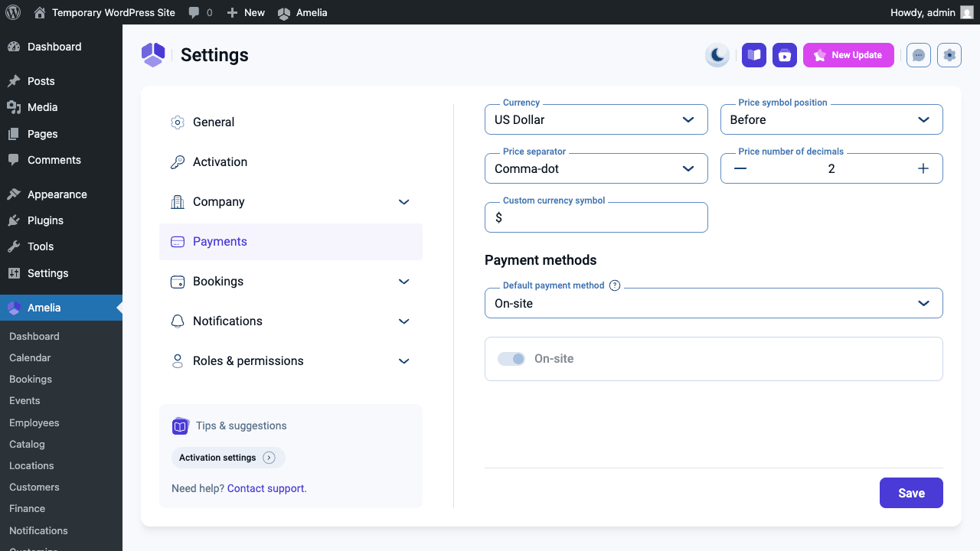This screenshot has width=980, height=551.
Task: Click the Company building icon
Action: (x=178, y=201)
